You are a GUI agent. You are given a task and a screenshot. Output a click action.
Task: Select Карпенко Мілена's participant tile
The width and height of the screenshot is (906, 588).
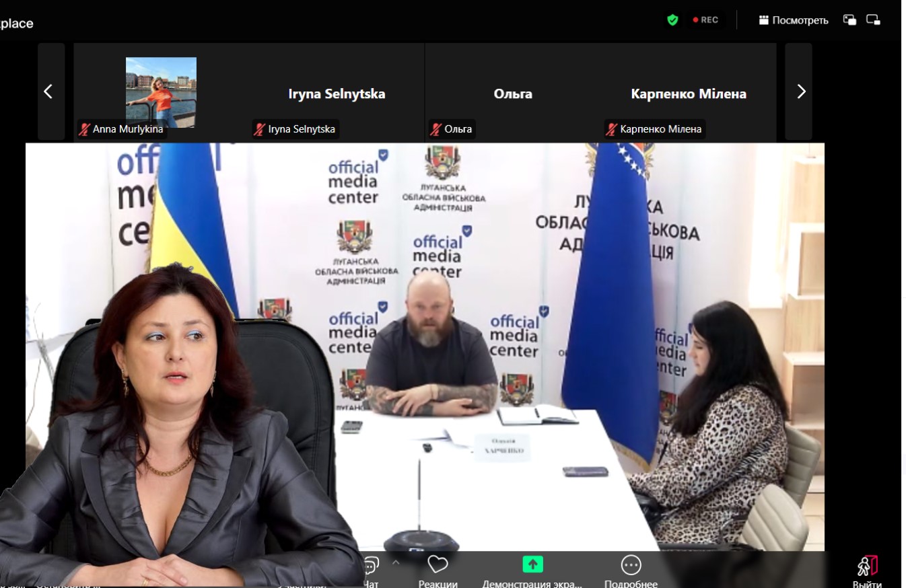point(689,93)
